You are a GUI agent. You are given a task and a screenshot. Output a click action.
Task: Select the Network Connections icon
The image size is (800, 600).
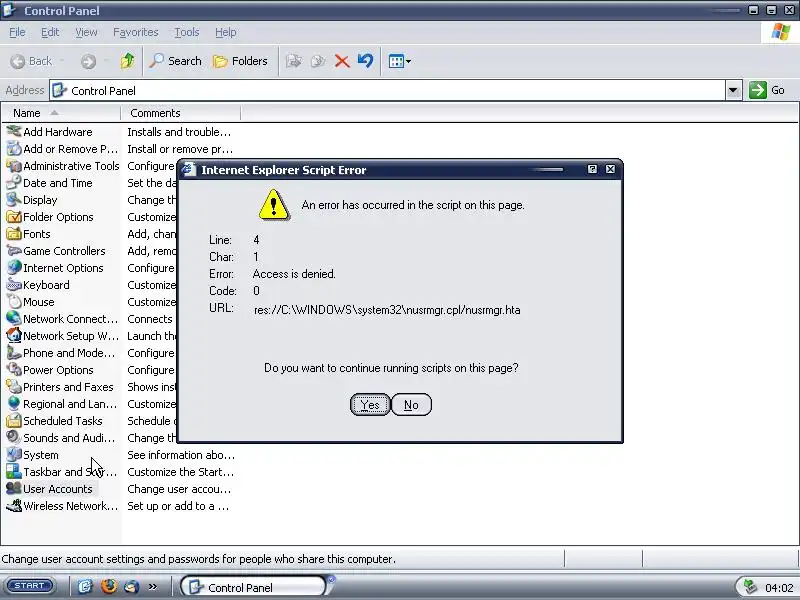click(14, 319)
